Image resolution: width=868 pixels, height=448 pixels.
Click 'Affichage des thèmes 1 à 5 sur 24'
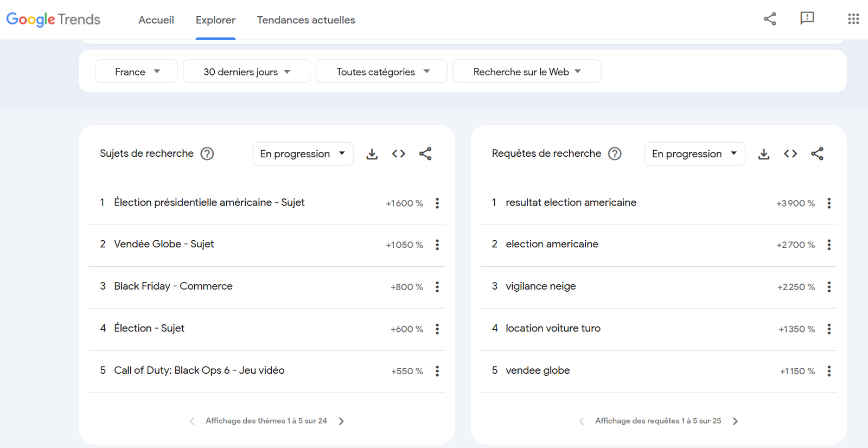[266, 421]
